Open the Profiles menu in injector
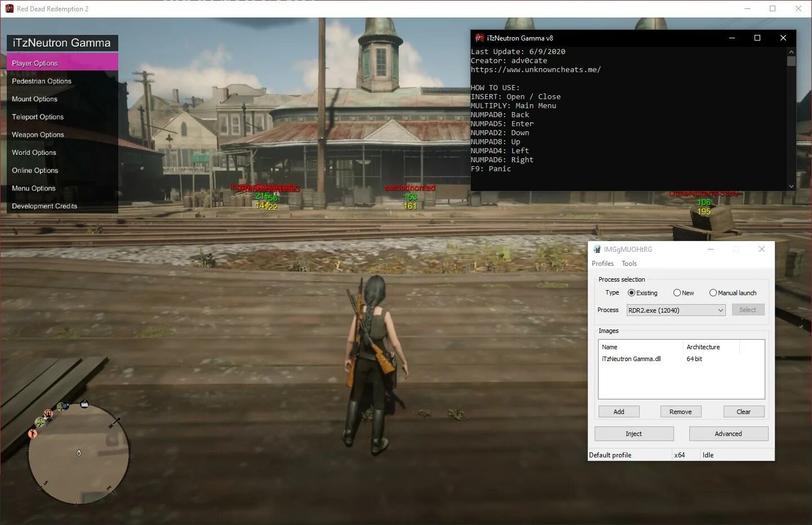The image size is (812, 525). pos(603,263)
